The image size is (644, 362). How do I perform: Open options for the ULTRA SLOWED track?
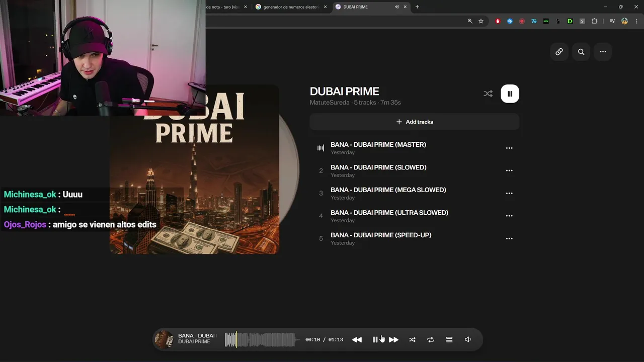509,216
